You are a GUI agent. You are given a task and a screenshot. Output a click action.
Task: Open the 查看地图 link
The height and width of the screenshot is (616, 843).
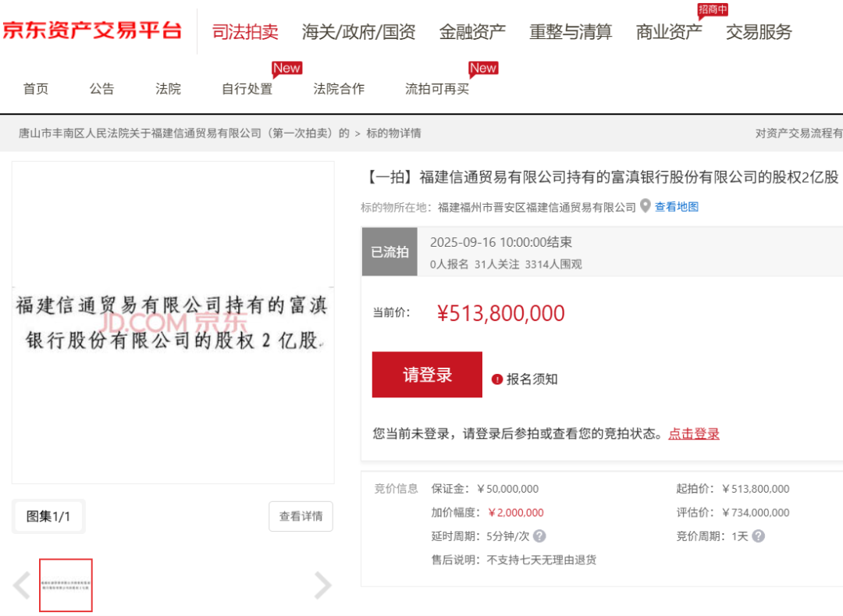(676, 207)
